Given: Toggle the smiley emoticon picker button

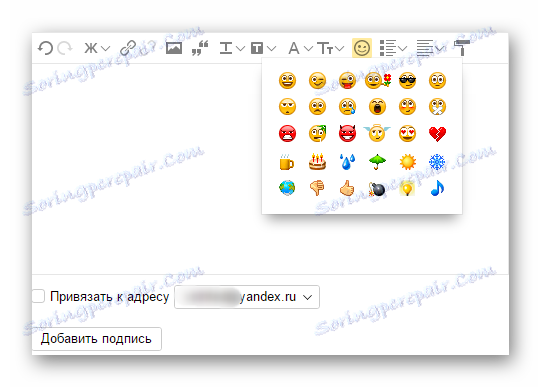Looking at the screenshot, I should pos(362,48).
